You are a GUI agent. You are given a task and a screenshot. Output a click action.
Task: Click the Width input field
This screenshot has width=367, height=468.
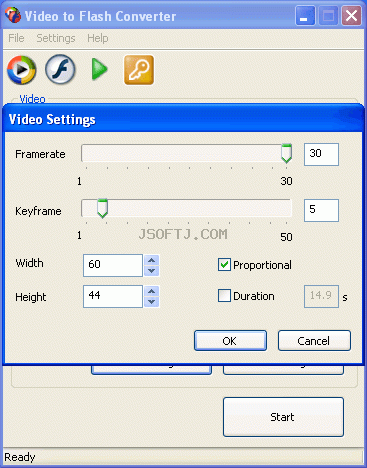113,265
